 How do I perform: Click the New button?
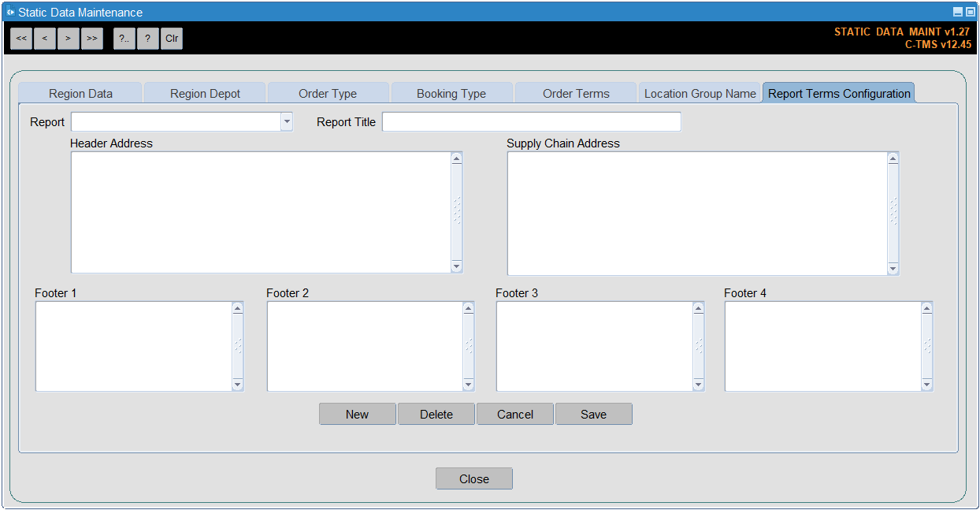coord(357,414)
